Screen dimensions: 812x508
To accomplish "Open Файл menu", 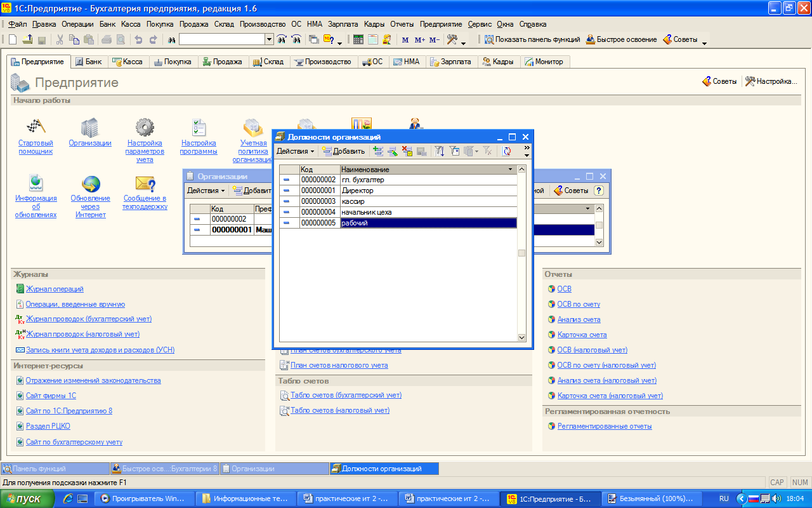I will coord(18,24).
